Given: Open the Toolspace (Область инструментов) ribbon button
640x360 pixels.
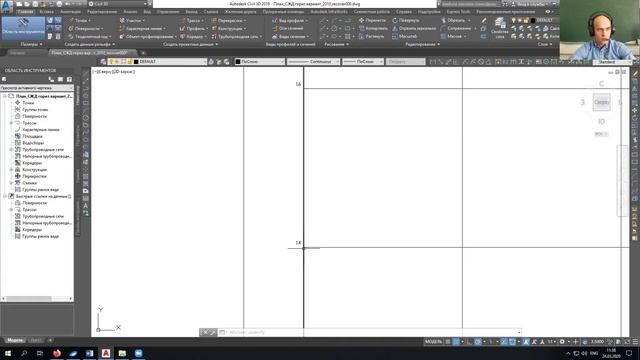Looking at the screenshot, I should [23, 28].
